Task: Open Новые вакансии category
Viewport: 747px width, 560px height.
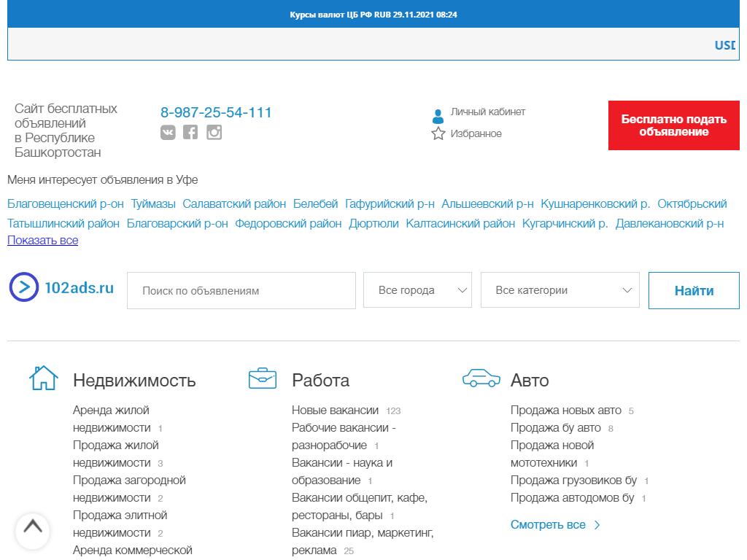Action: pos(335,410)
